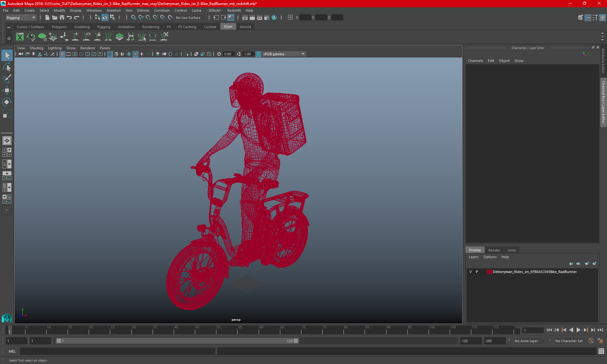Click the Display button in Channel Box
Screen dimensions: 607x364
click(475, 250)
